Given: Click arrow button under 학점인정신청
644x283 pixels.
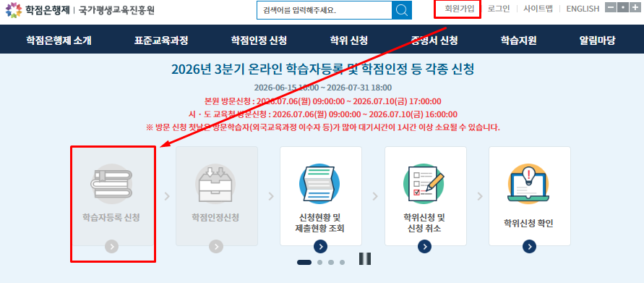Looking at the screenshot, I should (216, 246).
